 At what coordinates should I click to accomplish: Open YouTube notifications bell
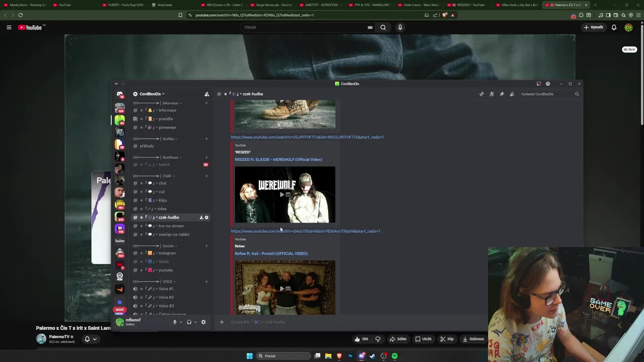(614, 27)
